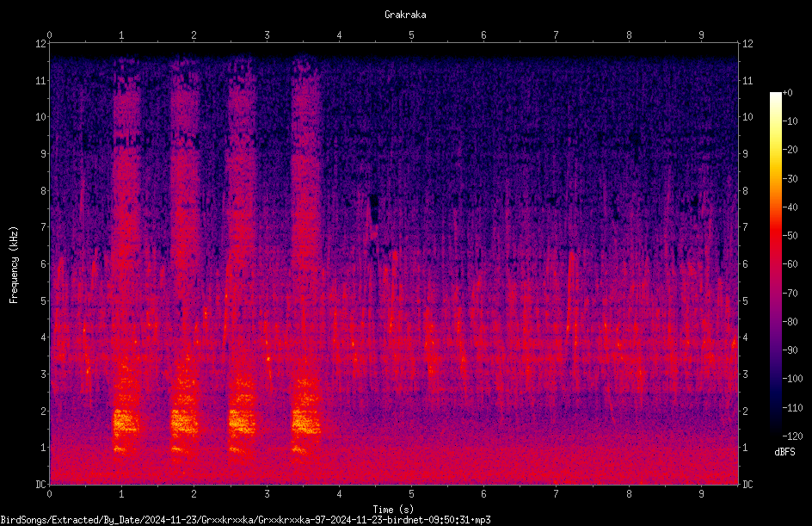Click the +0 value at top of scale

tap(787, 93)
